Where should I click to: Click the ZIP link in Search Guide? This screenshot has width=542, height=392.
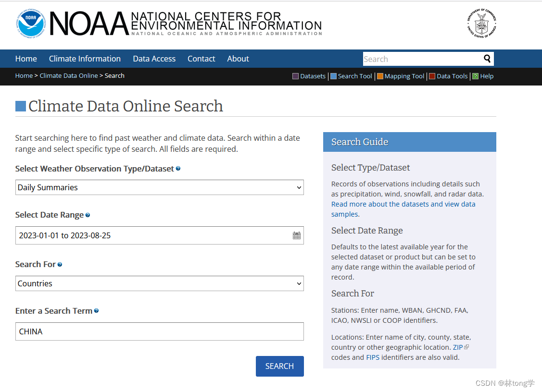[x=458, y=347]
